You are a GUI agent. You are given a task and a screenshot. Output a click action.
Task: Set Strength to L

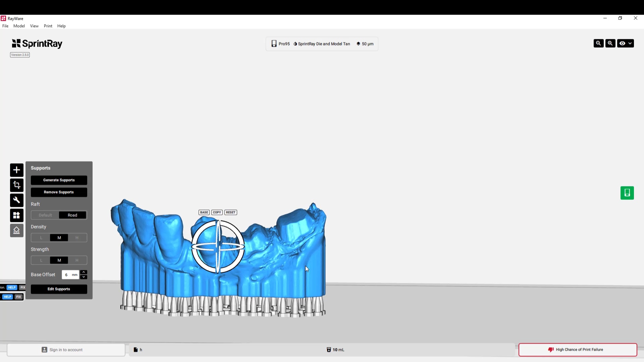tap(41, 260)
